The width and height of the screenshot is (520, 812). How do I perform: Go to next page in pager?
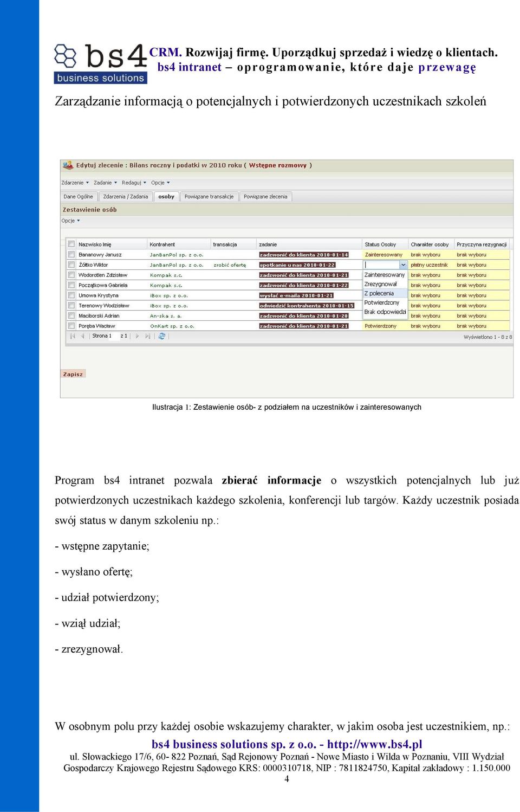[137, 336]
